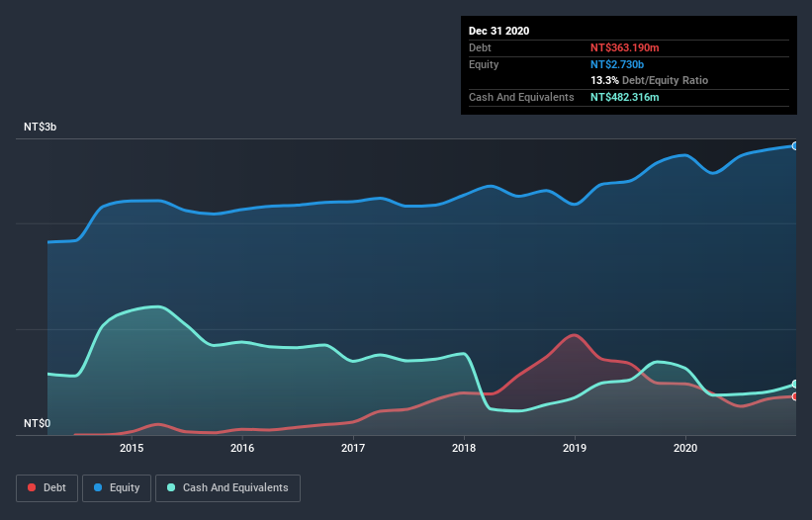The image size is (812, 520).
Task: Toggle Cash And Equivalents legend button
Action: pos(227,488)
